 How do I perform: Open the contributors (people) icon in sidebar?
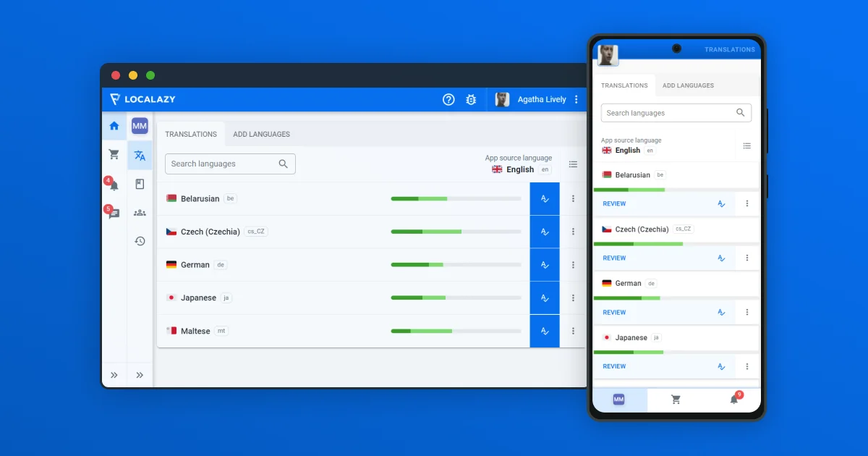click(x=140, y=212)
